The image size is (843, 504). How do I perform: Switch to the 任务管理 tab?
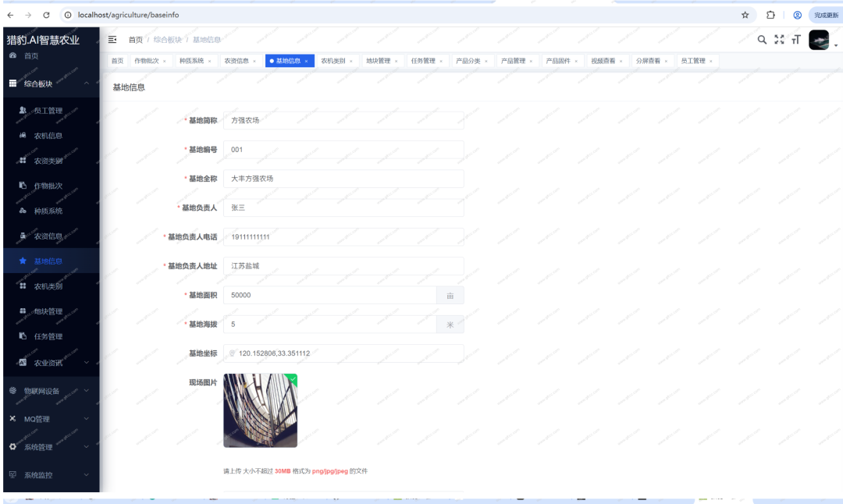[423, 61]
